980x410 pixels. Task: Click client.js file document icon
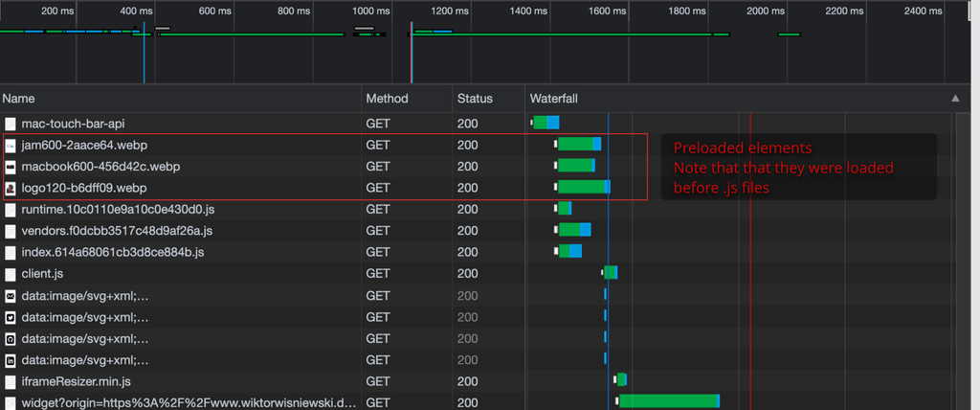(10, 274)
